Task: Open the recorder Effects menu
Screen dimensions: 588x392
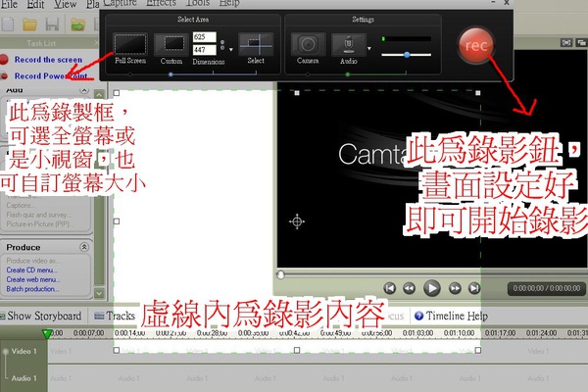Action: pyautogui.click(x=161, y=3)
